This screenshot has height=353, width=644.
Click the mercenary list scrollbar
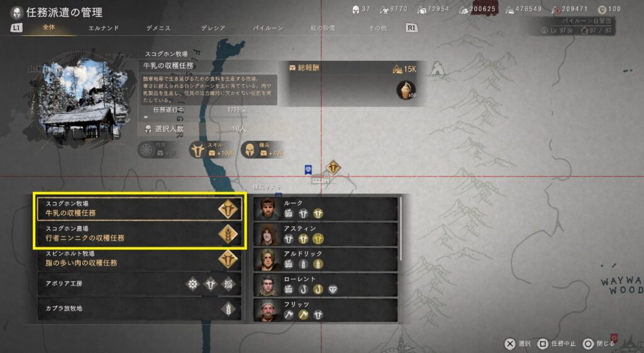click(x=401, y=230)
